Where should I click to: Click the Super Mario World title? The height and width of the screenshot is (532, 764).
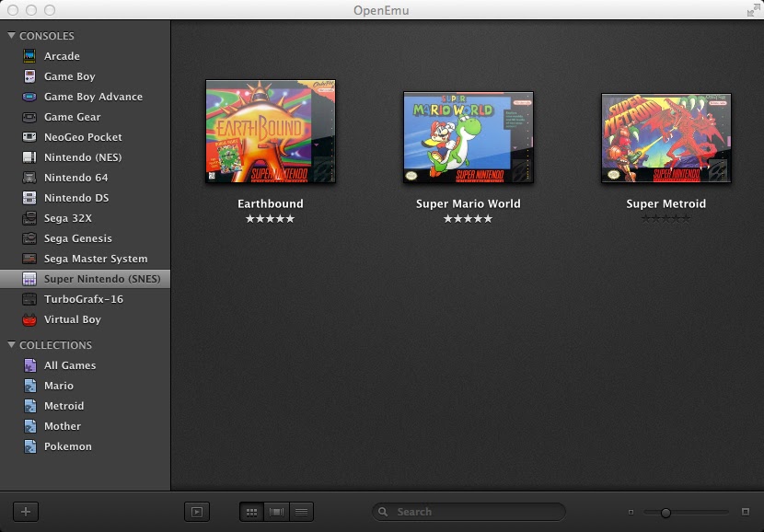[x=469, y=203]
